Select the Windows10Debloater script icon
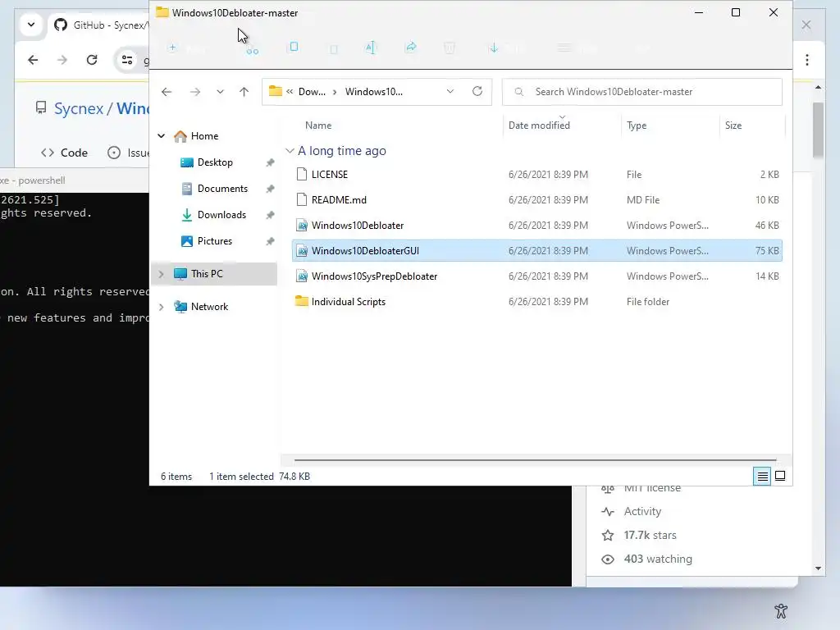Image resolution: width=840 pixels, height=630 pixels. (x=302, y=226)
